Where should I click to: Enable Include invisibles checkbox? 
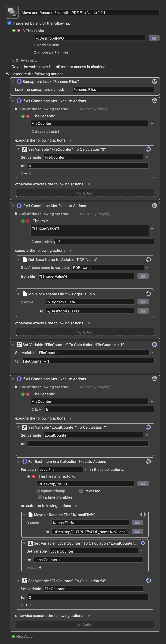point(40,497)
